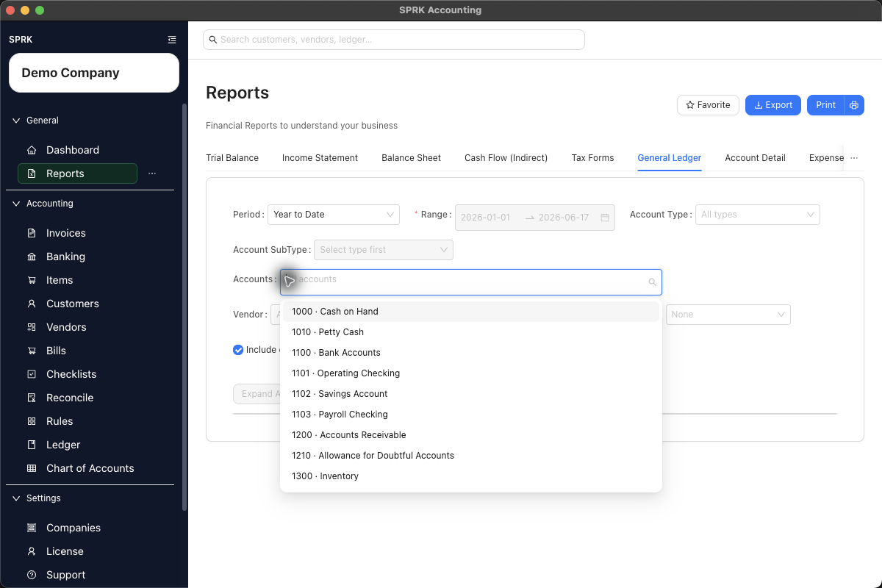This screenshot has height=588, width=882.
Task: Click the search magnifier in top bar
Action: [x=213, y=40]
